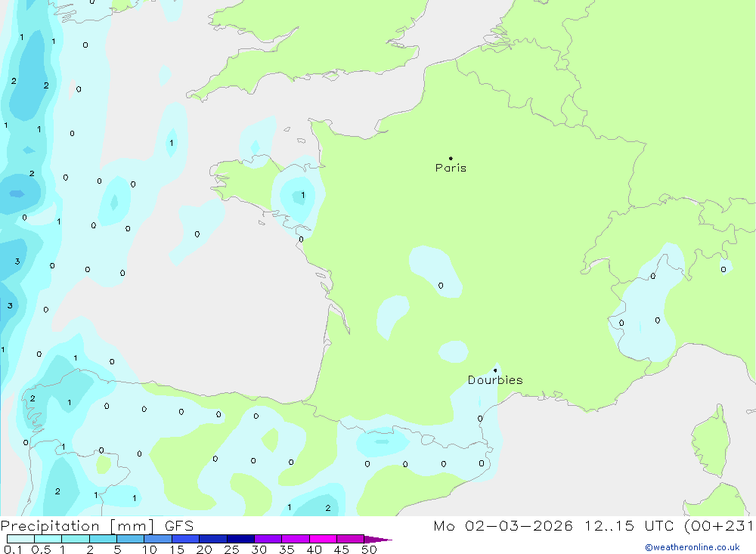The image size is (756, 554).
Task: Click the Dourbies city label
Action: tap(495, 380)
